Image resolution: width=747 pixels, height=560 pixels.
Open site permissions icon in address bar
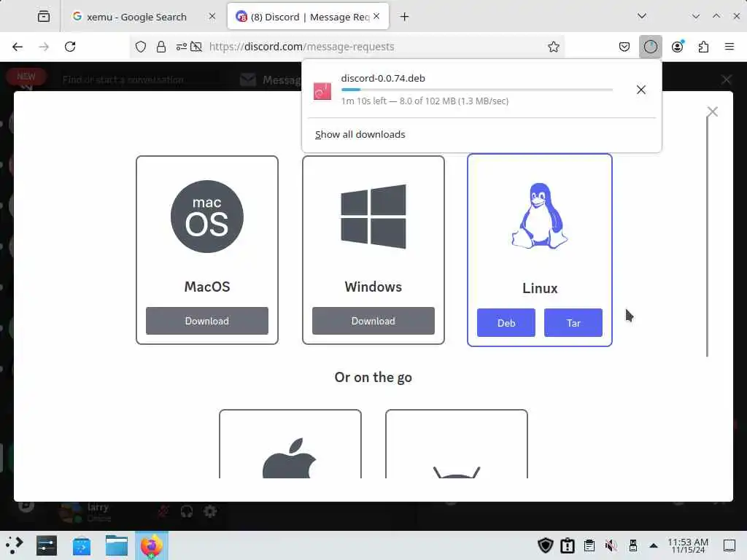tap(182, 47)
